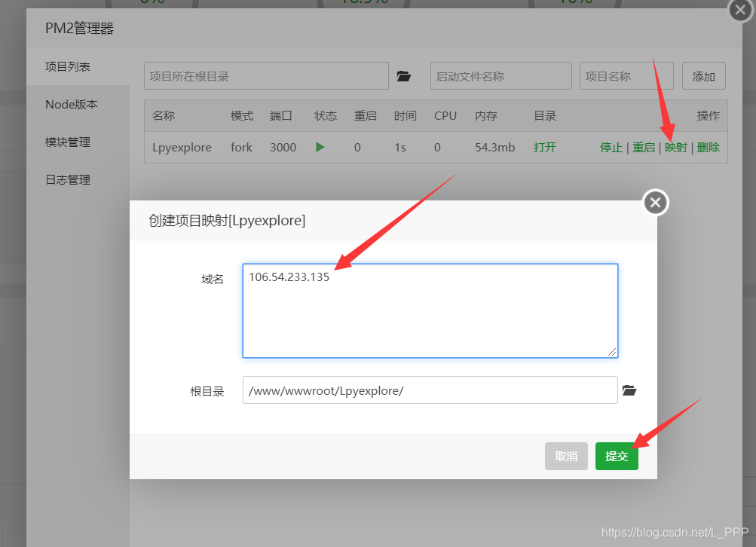This screenshot has height=547, width=756.
Task: Click the 模式 column header
Action: coord(241,116)
